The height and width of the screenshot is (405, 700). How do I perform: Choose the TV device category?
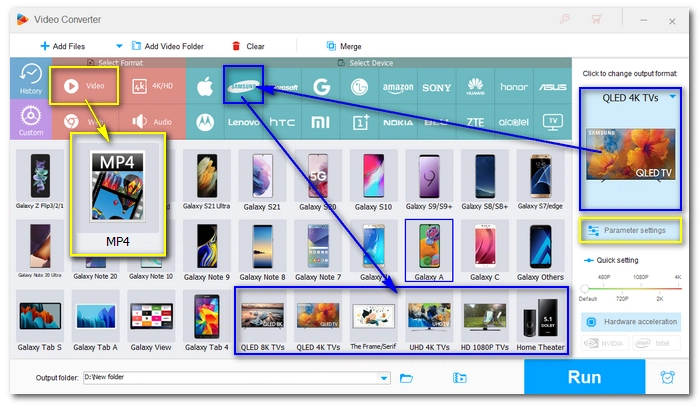click(x=552, y=122)
